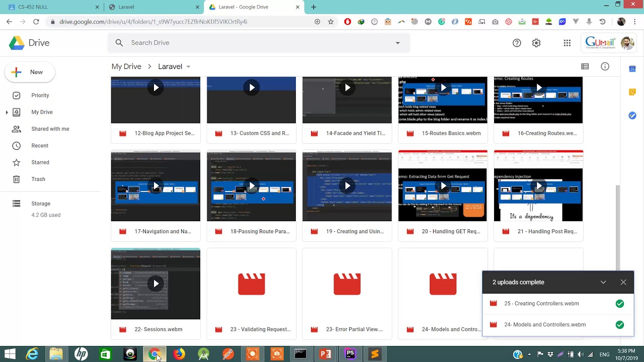644x362 pixels.
Task: Open the Drive support help icon
Action: (517, 43)
